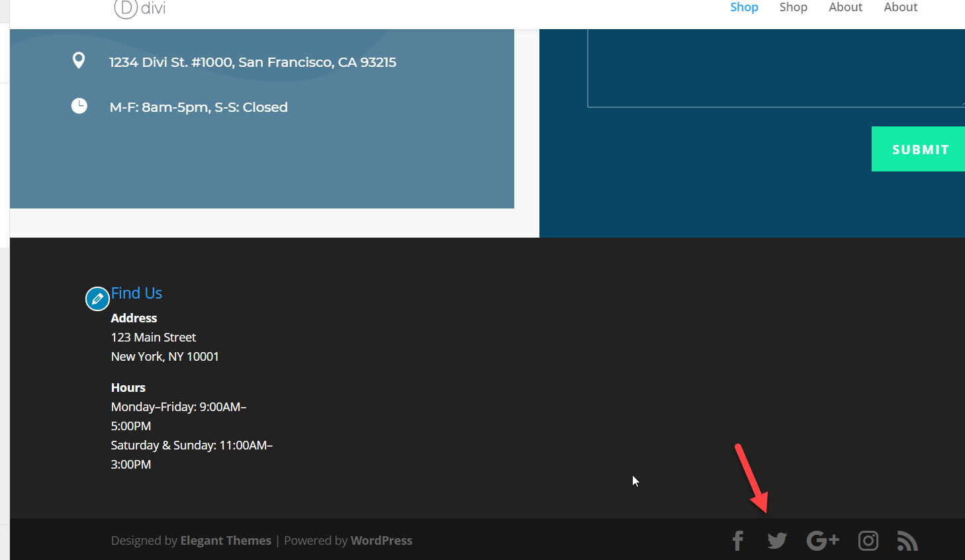
Task: Open the Google Plus footer icon
Action: point(823,541)
